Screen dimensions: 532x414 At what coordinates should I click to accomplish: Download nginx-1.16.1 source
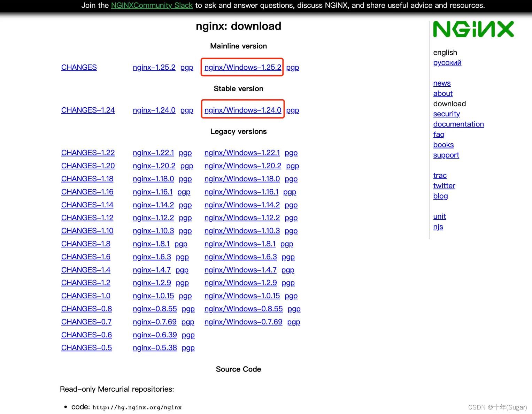coord(153,192)
